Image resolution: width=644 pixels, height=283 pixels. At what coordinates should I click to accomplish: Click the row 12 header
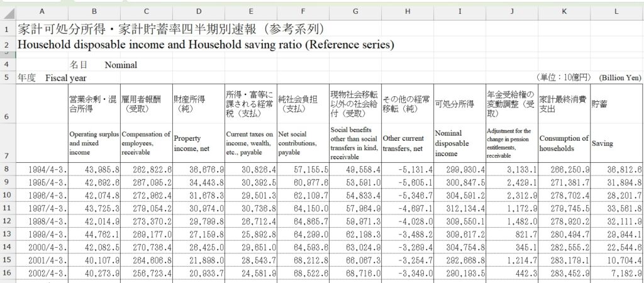7,222
